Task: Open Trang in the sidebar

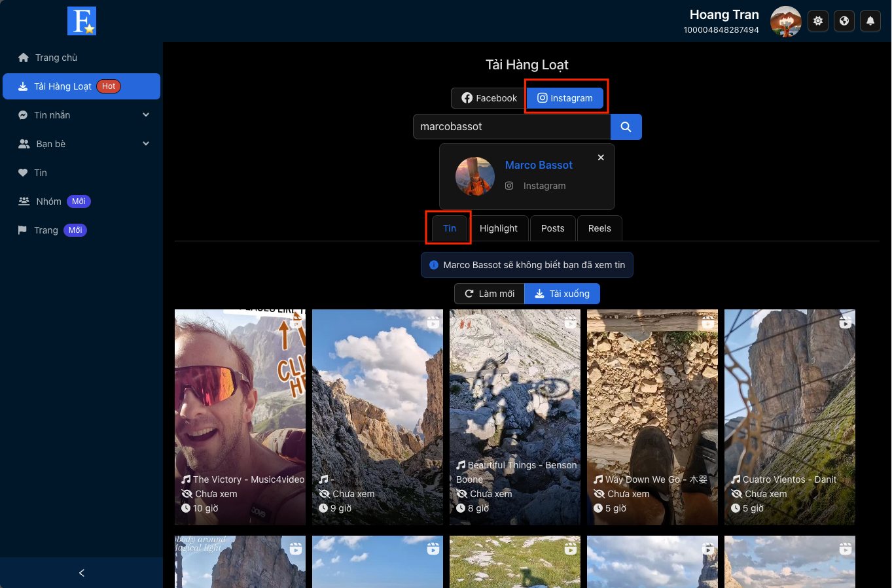Action: coord(81,230)
